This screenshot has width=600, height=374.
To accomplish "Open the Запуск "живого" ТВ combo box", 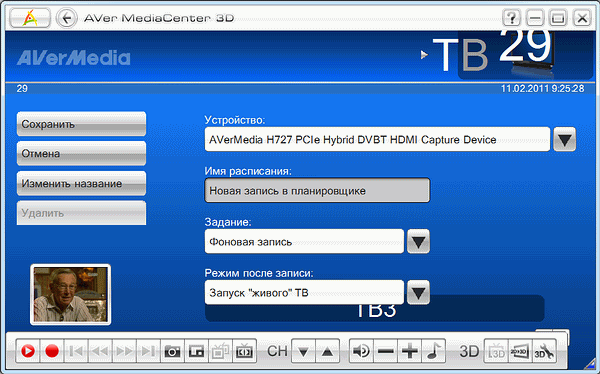I will click(304, 292).
